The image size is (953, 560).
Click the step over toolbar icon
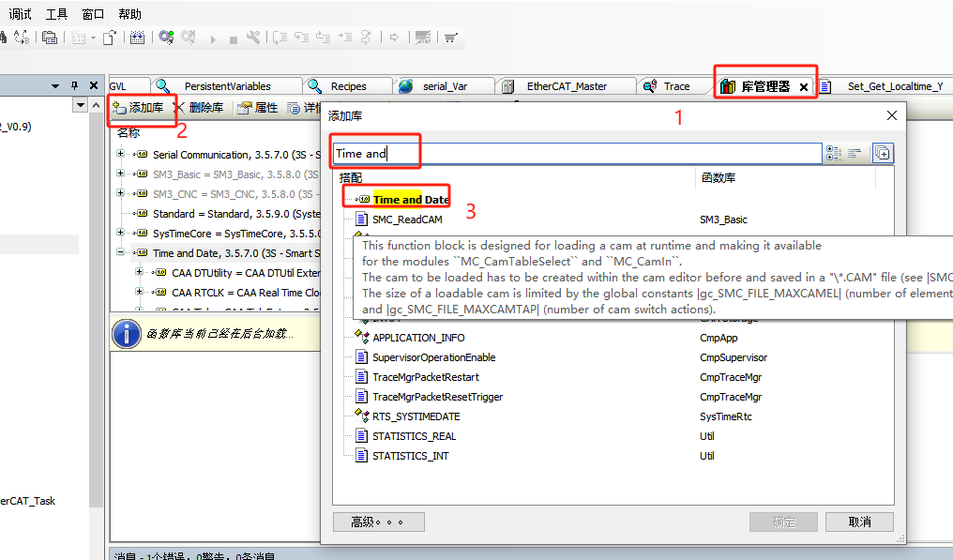[x=280, y=38]
